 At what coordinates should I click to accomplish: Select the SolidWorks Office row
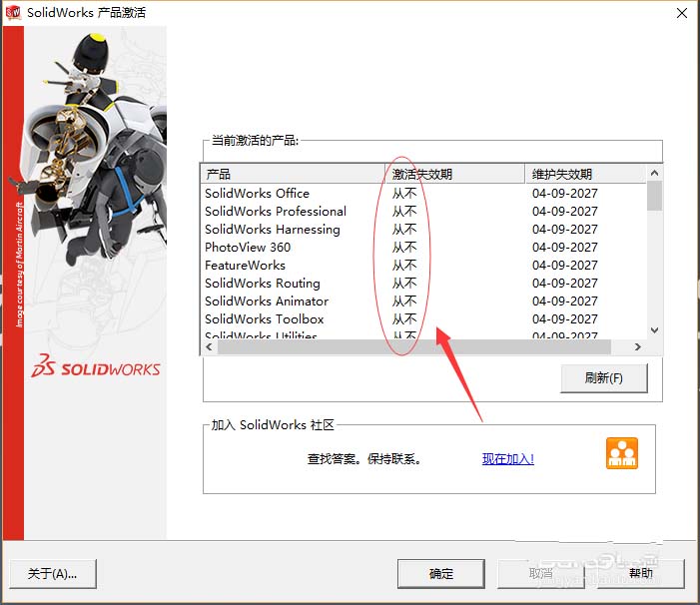[423, 194]
